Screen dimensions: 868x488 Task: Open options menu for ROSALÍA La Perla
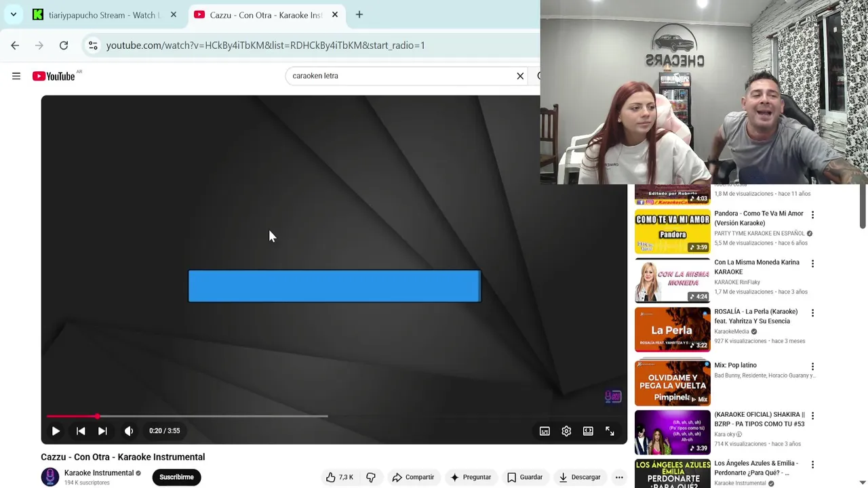(x=812, y=313)
